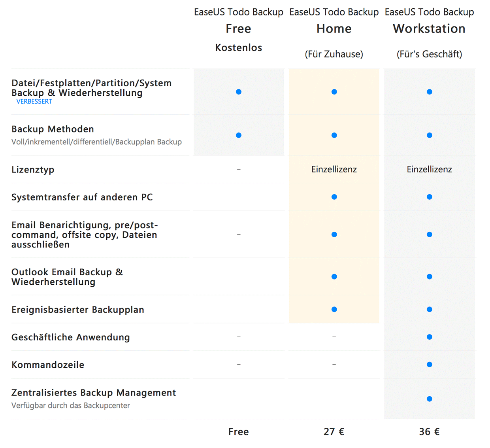
Task: Click the "(Für Zuhause)" subtitle
Action: [334, 54]
